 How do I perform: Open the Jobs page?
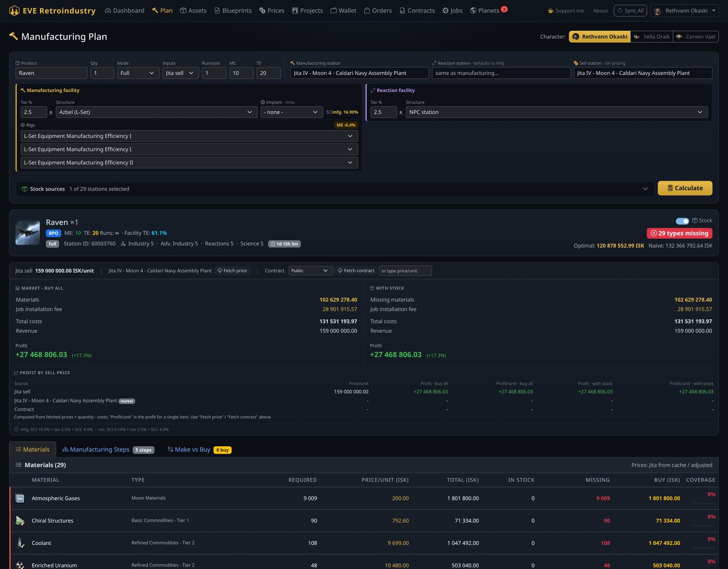pos(452,10)
